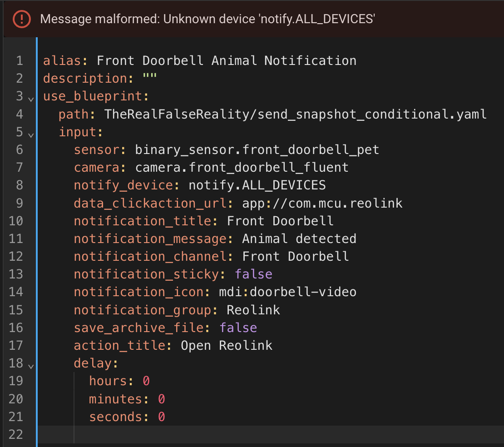Click the binary_sensor.front_doorbell_pet value
This screenshot has height=447, width=504.
tap(257, 149)
